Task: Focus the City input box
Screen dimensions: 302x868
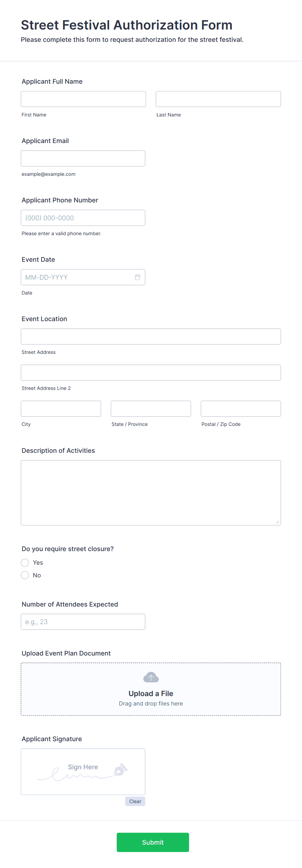Action: click(61, 409)
